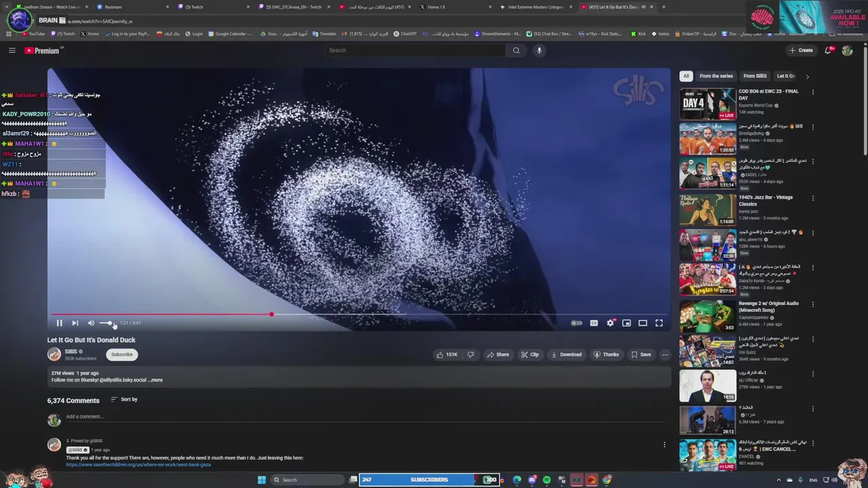868x488 pixels.
Task: Create a Clip of the video
Action: [x=530, y=354]
